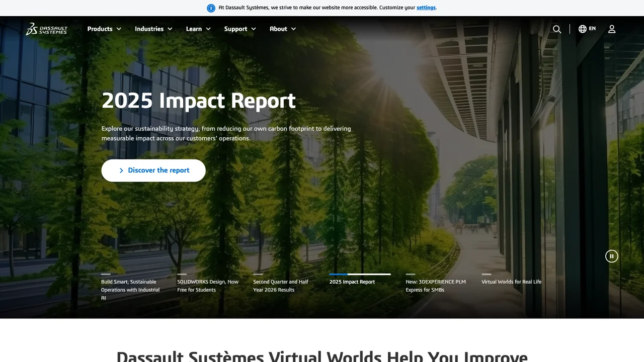The width and height of the screenshot is (644, 362).
Task: Select 2025 Impact Report slide tab
Action: 352,282
